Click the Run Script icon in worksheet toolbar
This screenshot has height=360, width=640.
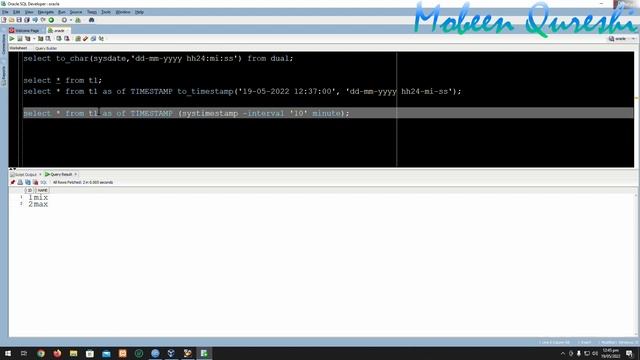coord(20,39)
